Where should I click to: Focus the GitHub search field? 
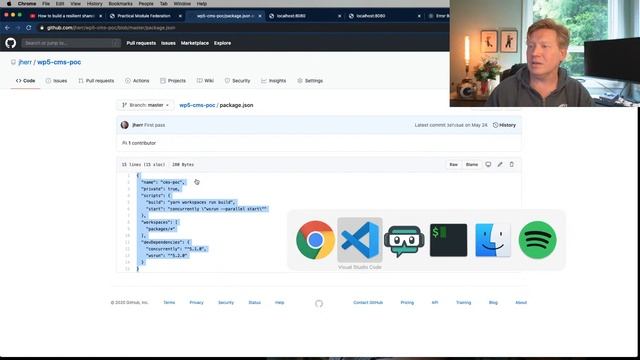pos(71,43)
